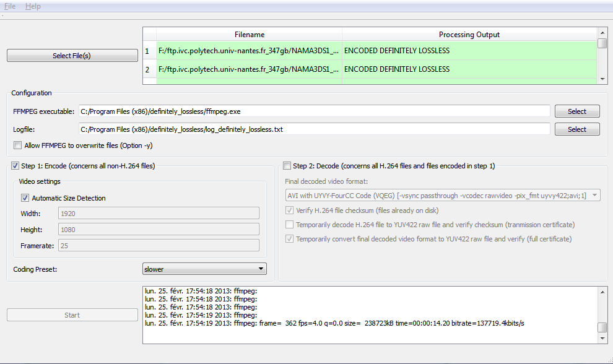613x364 pixels.
Task: Select row header number 1
Action: pos(149,51)
